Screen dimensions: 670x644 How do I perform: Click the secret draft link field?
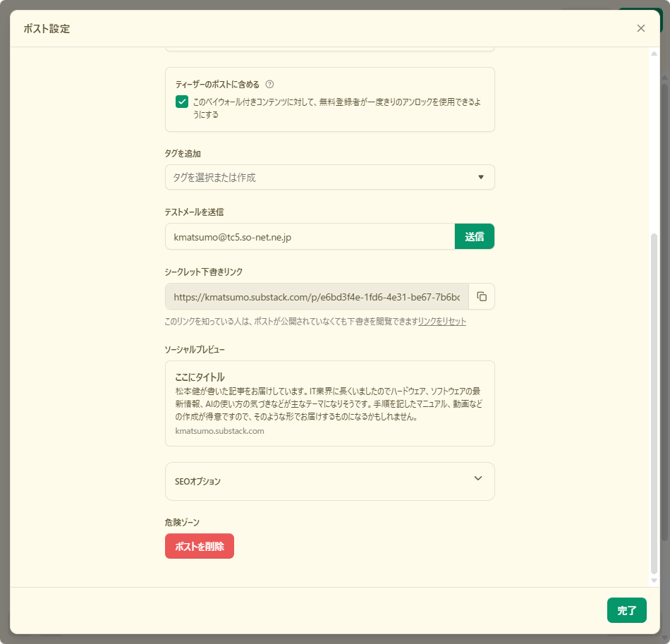(317, 296)
